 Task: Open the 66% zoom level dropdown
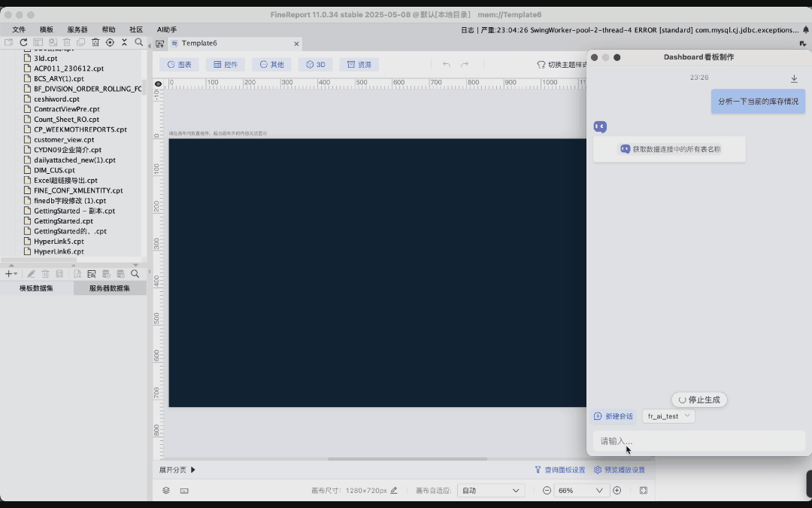click(580, 491)
